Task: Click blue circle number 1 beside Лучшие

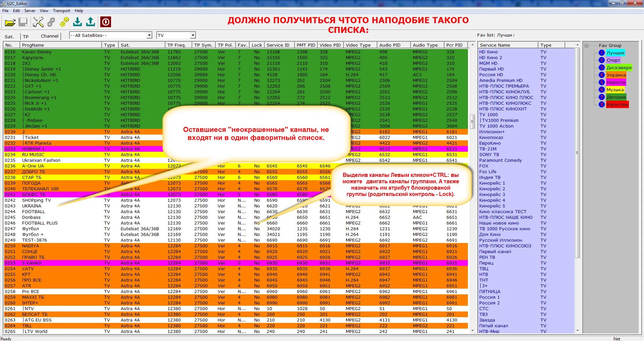Action: (x=602, y=53)
